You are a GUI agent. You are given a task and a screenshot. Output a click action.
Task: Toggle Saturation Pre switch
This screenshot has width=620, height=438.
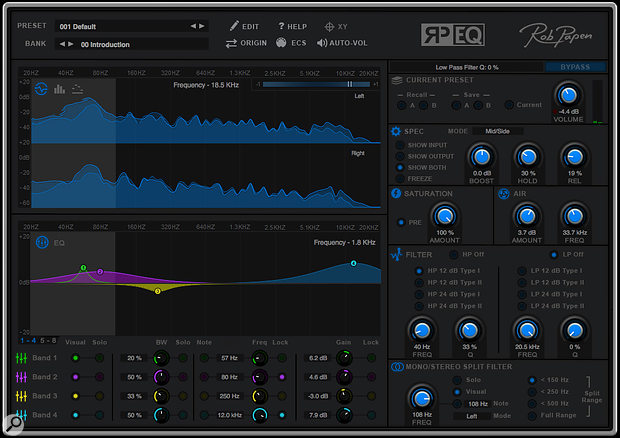tap(401, 222)
